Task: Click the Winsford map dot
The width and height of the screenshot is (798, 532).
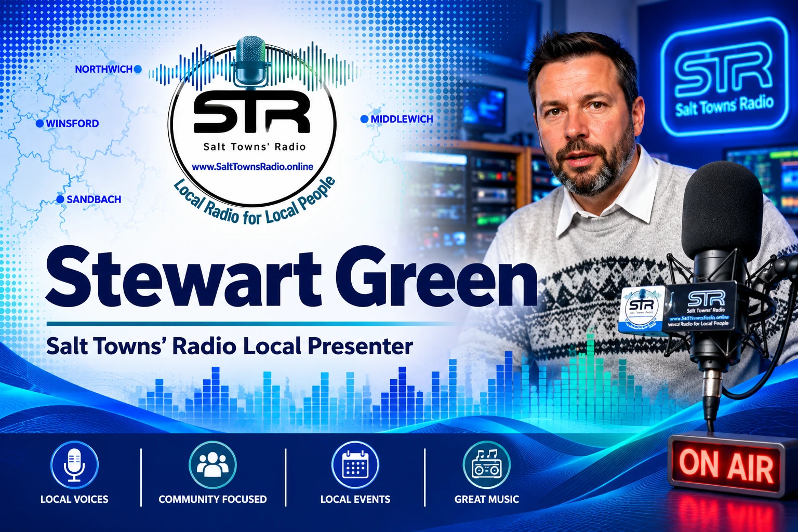Action: pyautogui.click(x=39, y=124)
